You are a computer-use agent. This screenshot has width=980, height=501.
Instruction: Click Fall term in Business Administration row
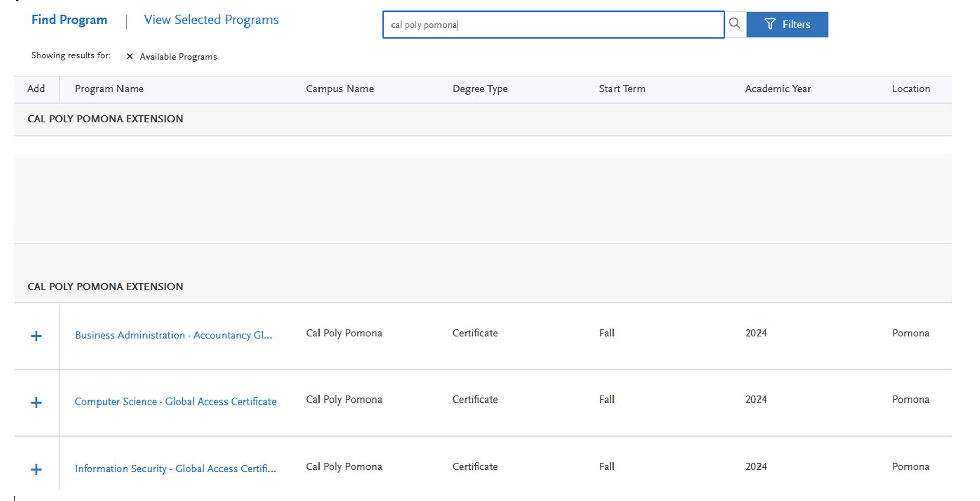point(606,333)
